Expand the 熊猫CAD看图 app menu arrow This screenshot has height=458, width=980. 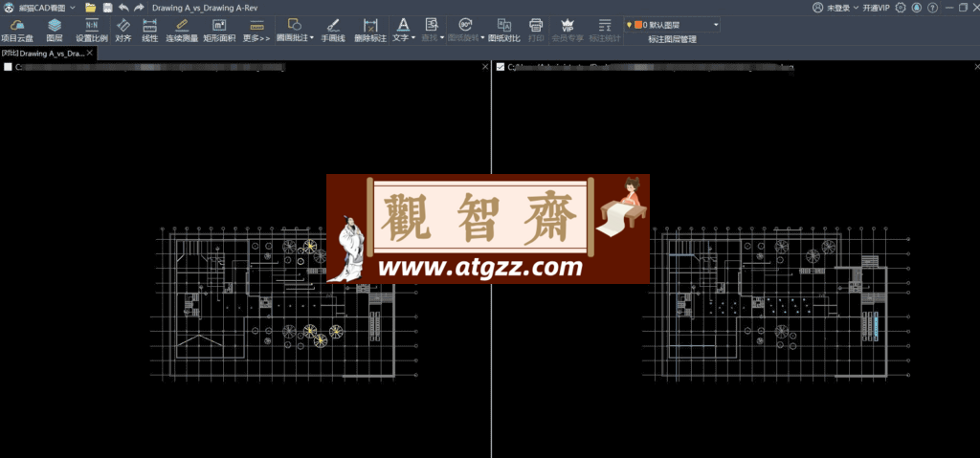(x=73, y=8)
